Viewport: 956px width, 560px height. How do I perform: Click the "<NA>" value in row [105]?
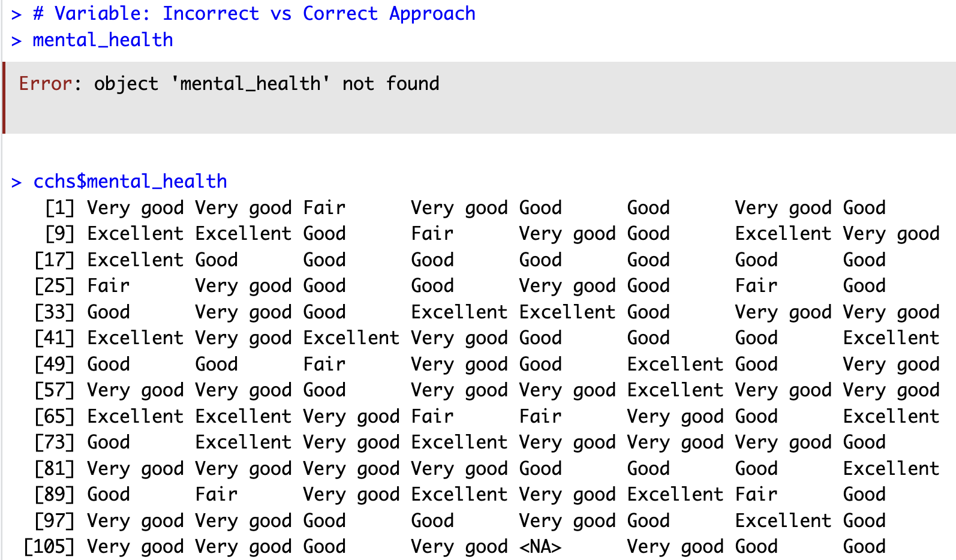pos(540,547)
